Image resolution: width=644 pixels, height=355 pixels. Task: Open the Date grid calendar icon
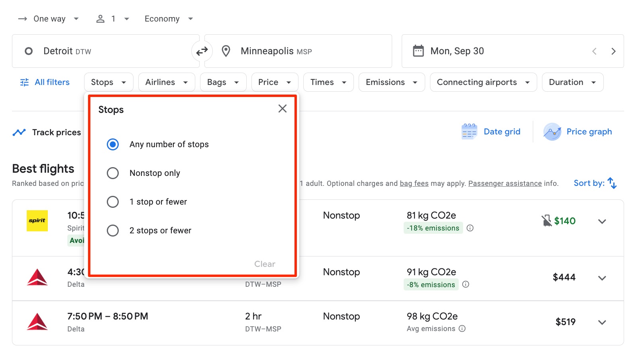click(x=469, y=132)
